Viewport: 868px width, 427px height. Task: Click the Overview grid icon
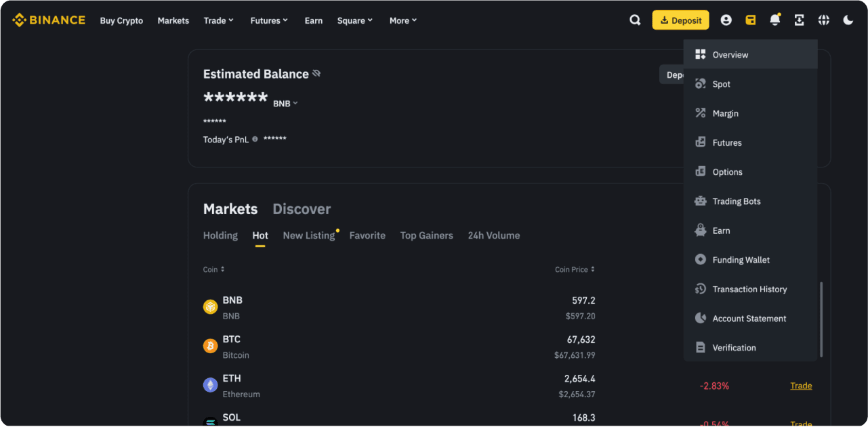tap(701, 55)
